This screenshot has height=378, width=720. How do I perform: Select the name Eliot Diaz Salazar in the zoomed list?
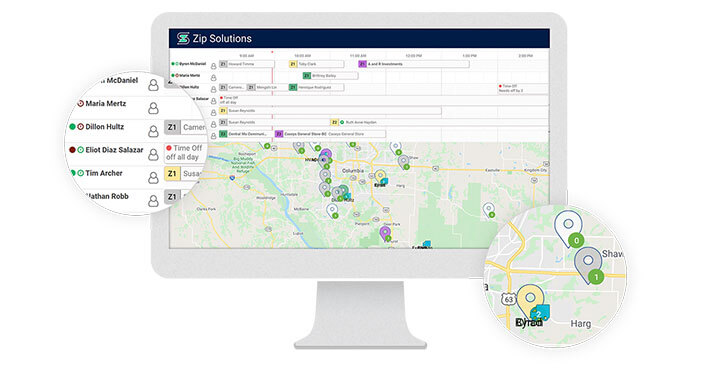point(114,150)
